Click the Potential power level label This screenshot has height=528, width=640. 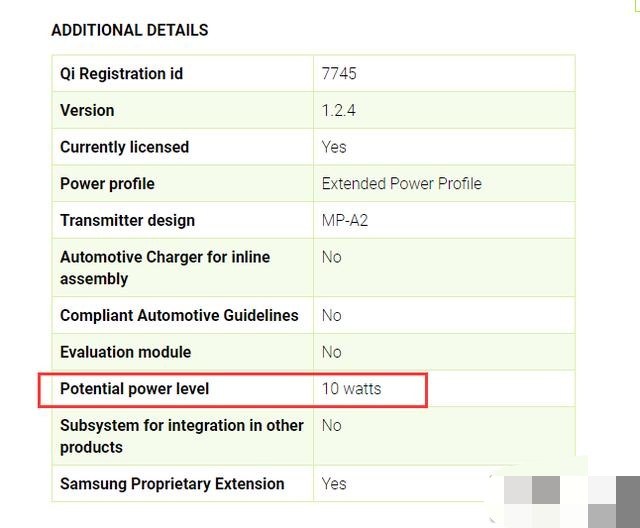click(x=135, y=388)
